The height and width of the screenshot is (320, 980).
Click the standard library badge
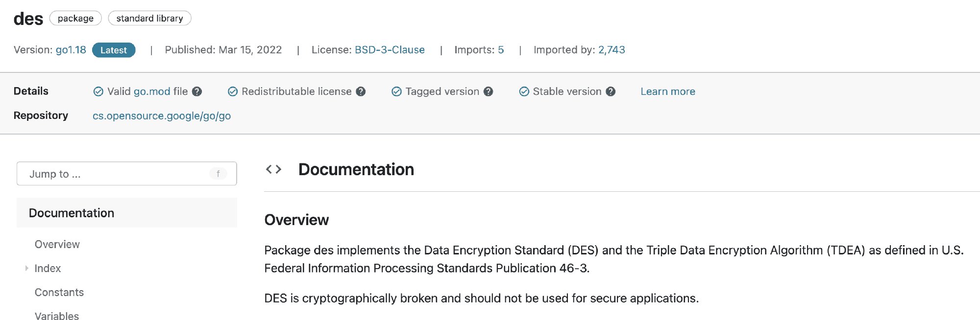point(149,18)
